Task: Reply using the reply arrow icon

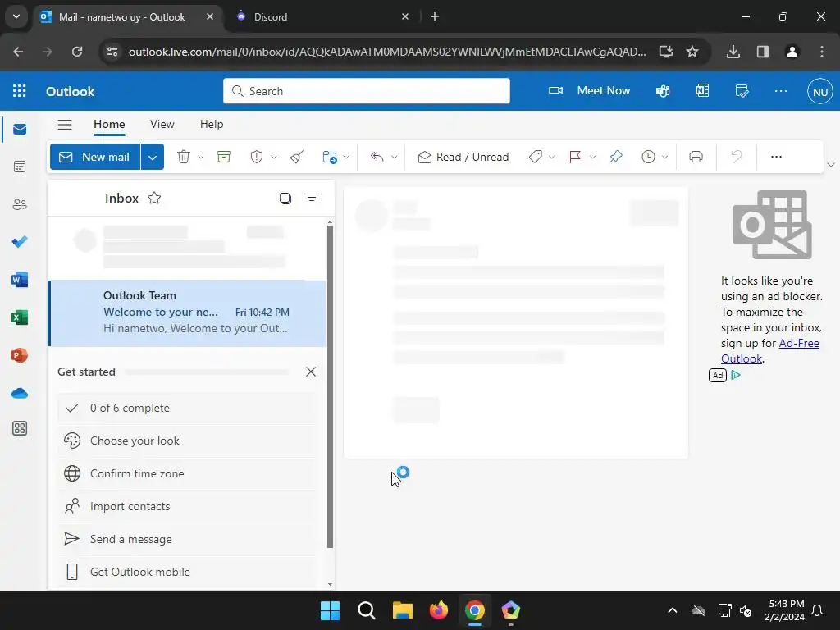Action: pyautogui.click(x=377, y=157)
